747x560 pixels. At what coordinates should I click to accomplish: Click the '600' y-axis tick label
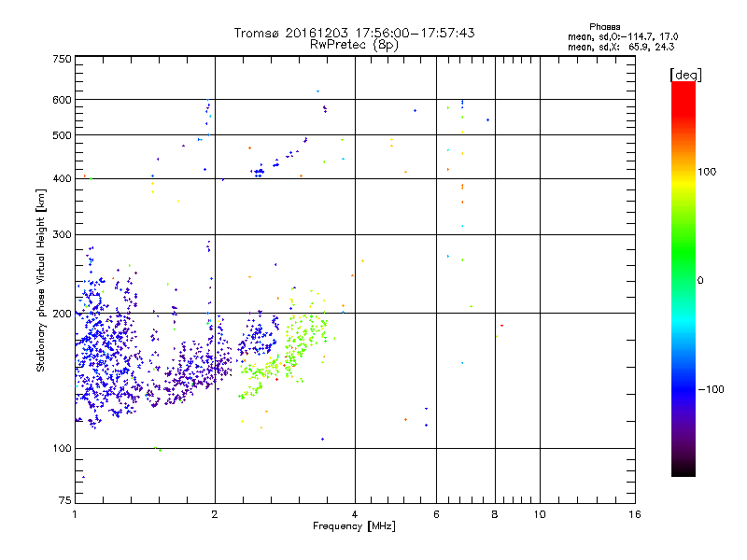62,100
